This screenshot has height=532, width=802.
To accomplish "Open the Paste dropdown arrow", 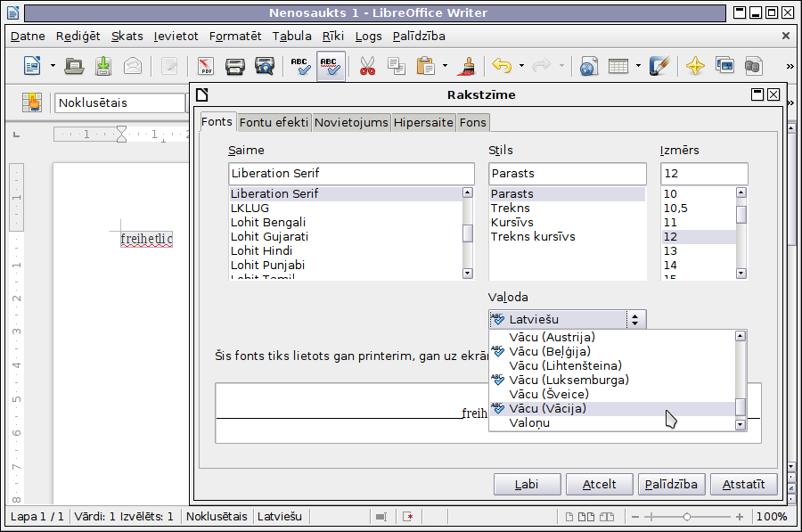I will pos(445,66).
